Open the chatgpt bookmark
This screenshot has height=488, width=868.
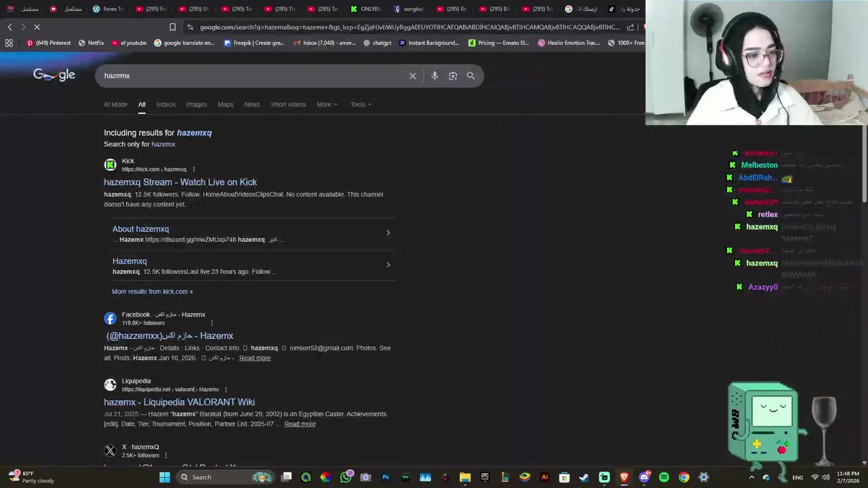tap(377, 43)
